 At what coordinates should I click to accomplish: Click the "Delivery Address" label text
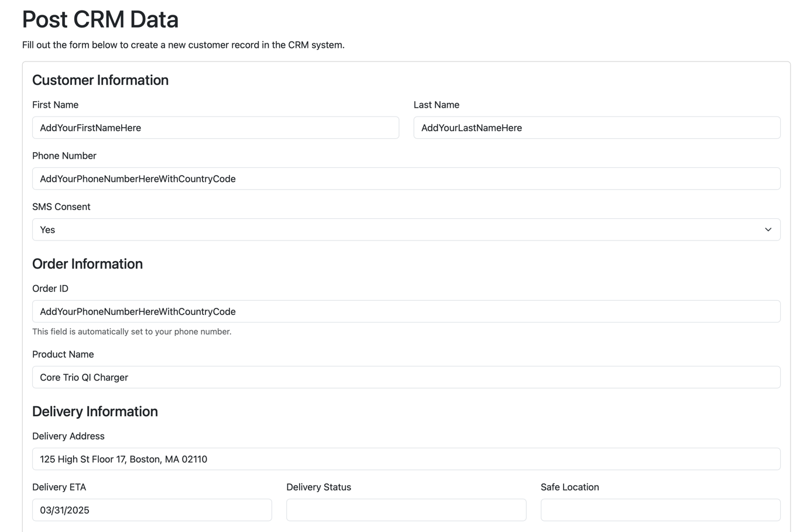[x=68, y=436]
